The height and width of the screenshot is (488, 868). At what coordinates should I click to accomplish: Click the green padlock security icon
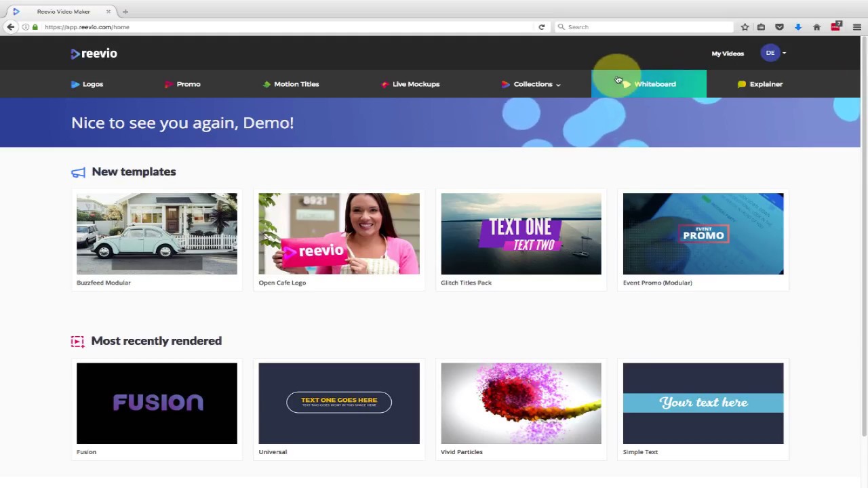click(35, 27)
